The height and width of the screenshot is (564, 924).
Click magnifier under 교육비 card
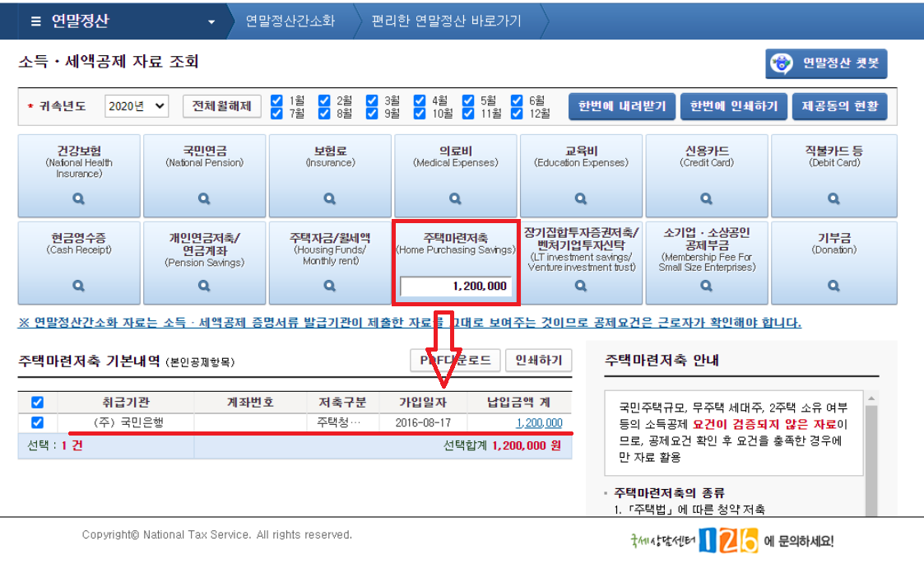point(580,198)
